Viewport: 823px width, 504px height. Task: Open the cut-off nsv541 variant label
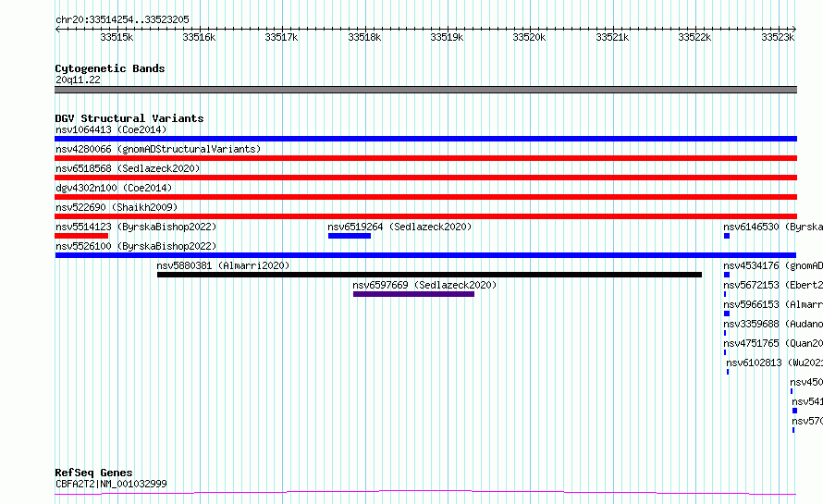coord(807,401)
